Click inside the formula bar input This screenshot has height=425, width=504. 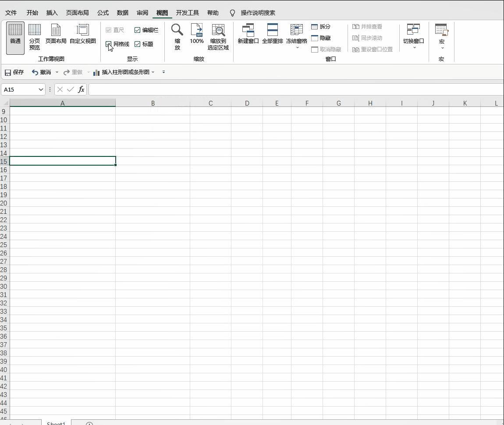(x=294, y=89)
